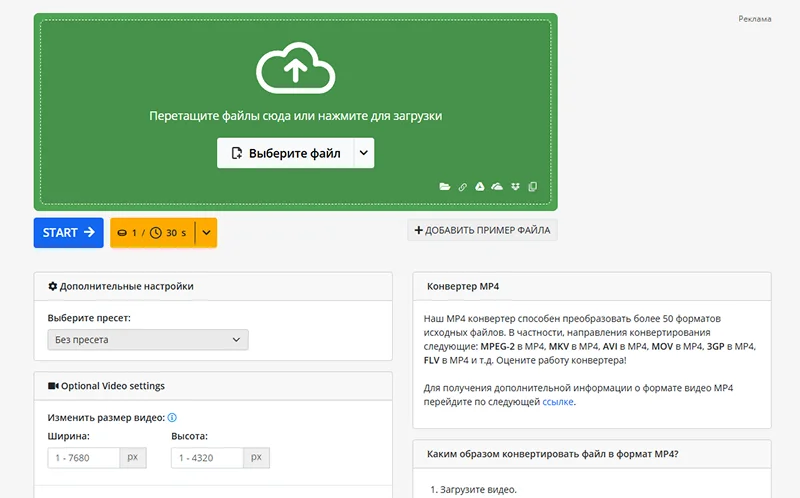
Task: Choose the Dropbox icon
Action: (x=515, y=187)
